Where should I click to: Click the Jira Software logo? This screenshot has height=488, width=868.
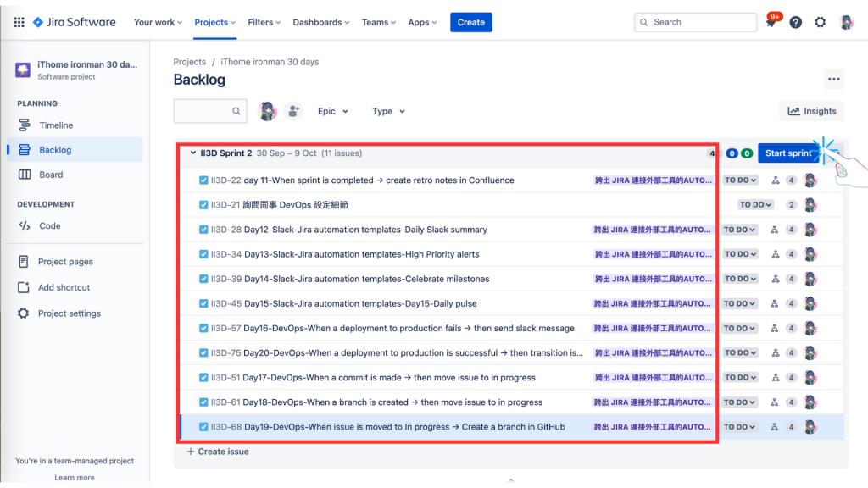pos(75,22)
